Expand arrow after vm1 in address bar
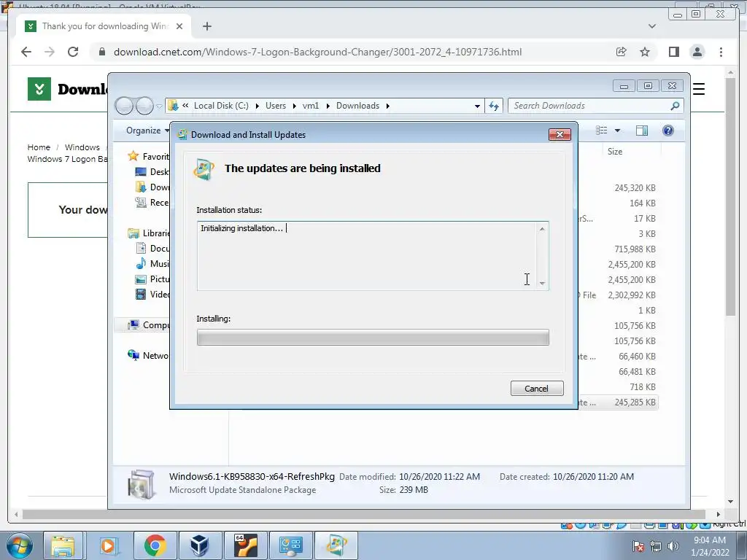The width and height of the screenshot is (747, 560). tap(328, 106)
